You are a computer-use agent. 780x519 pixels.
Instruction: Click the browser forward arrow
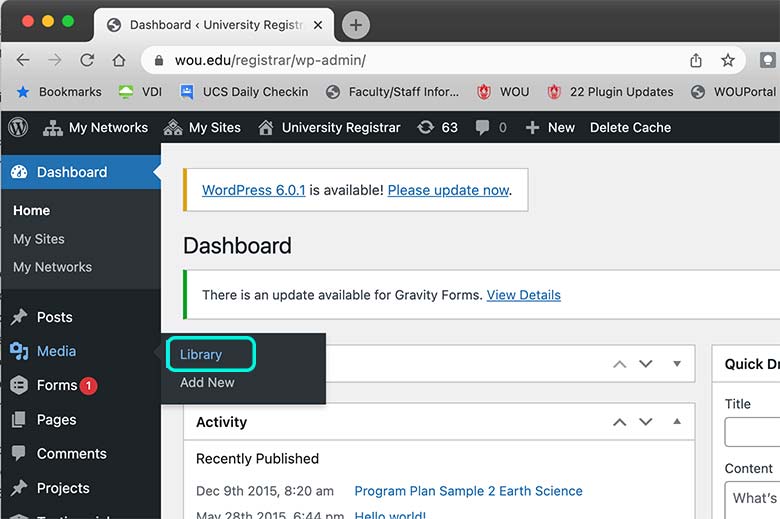[x=55, y=60]
